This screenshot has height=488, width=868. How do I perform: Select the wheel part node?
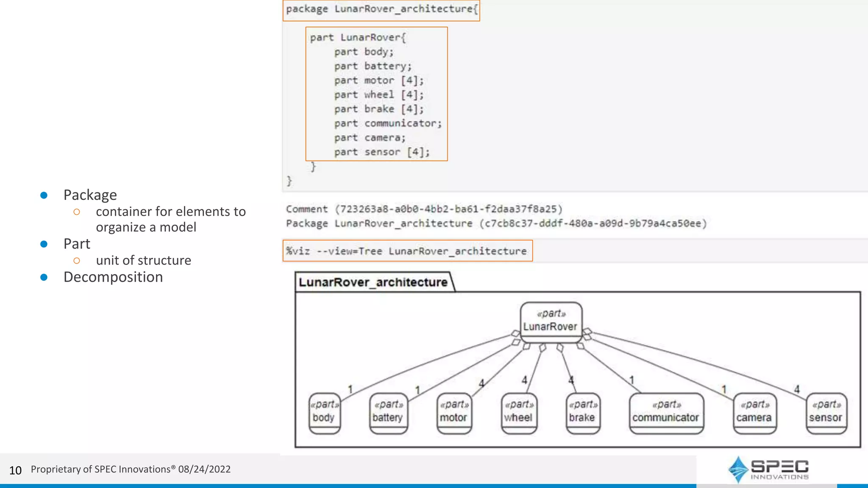[518, 413]
